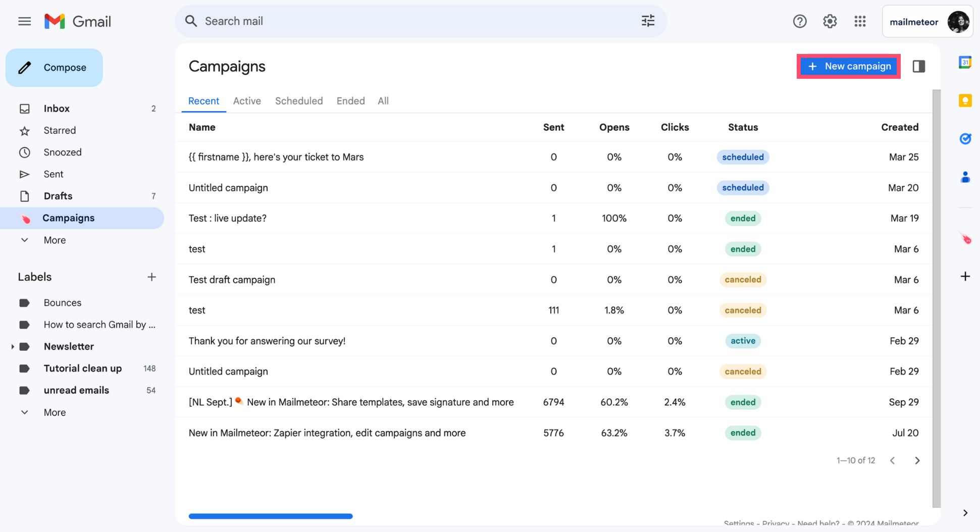
Task: Click the Name column header
Action: (x=202, y=127)
